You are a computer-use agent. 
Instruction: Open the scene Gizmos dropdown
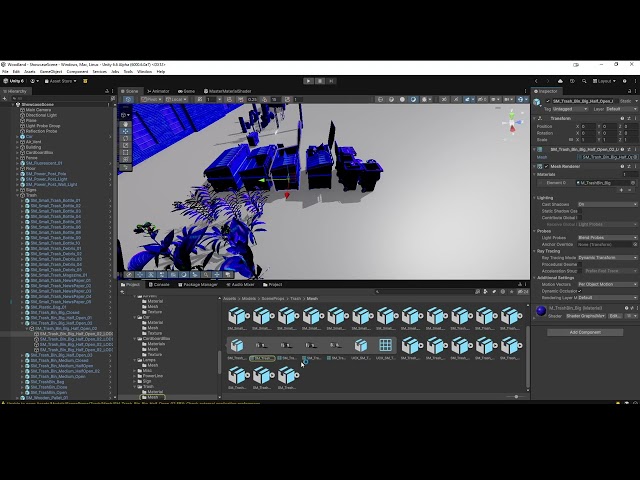coord(522,99)
